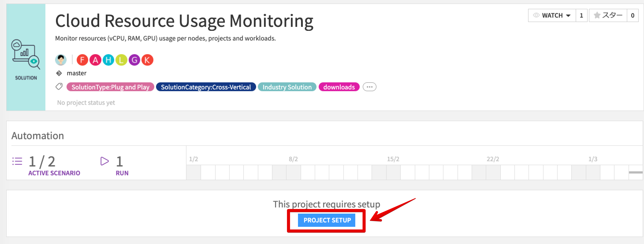Click the tag label icon before solution tags
Viewport: 644px width, 244px height.
click(x=59, y=87)
